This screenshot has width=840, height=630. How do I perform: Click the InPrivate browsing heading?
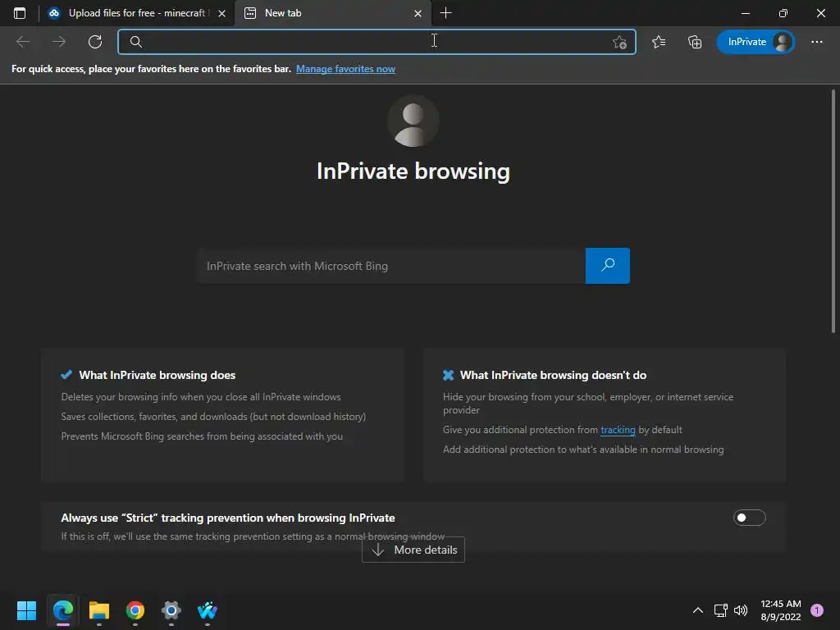click(x=413, y=171)
